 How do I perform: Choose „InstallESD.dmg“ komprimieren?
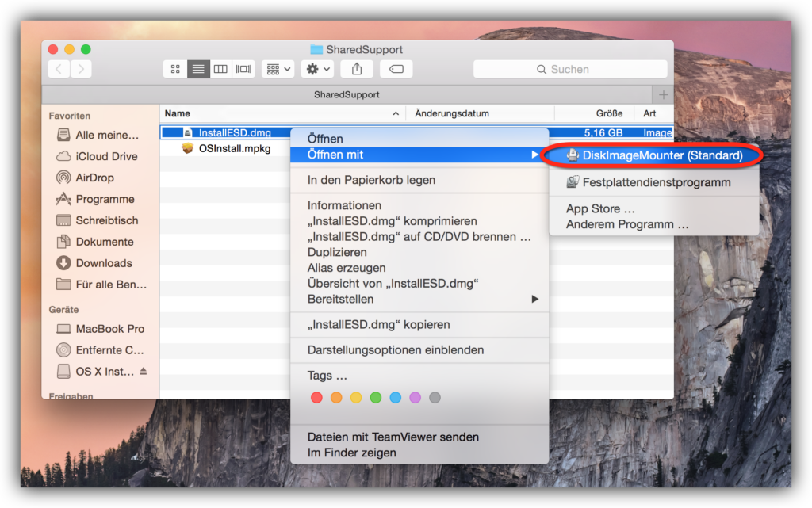click(x=419, y=221)
